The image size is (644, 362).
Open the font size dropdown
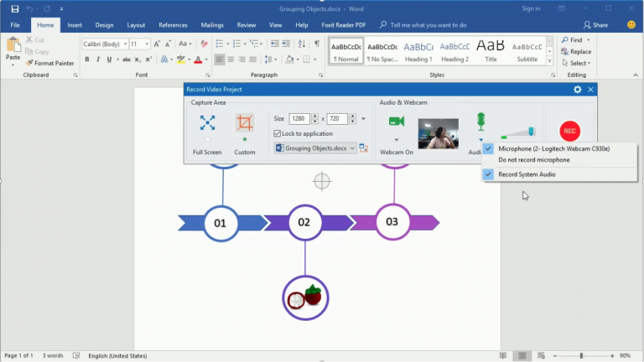click(x=147, y=44)
